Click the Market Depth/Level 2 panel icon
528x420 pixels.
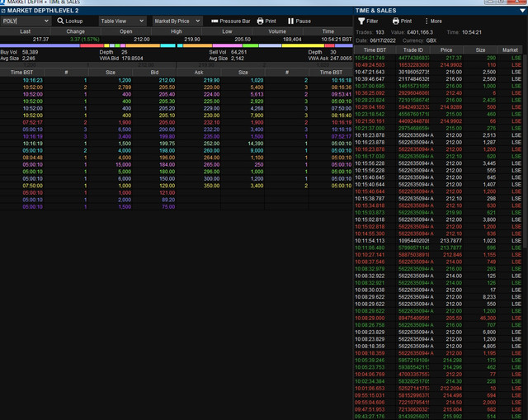tap(3, 11)
